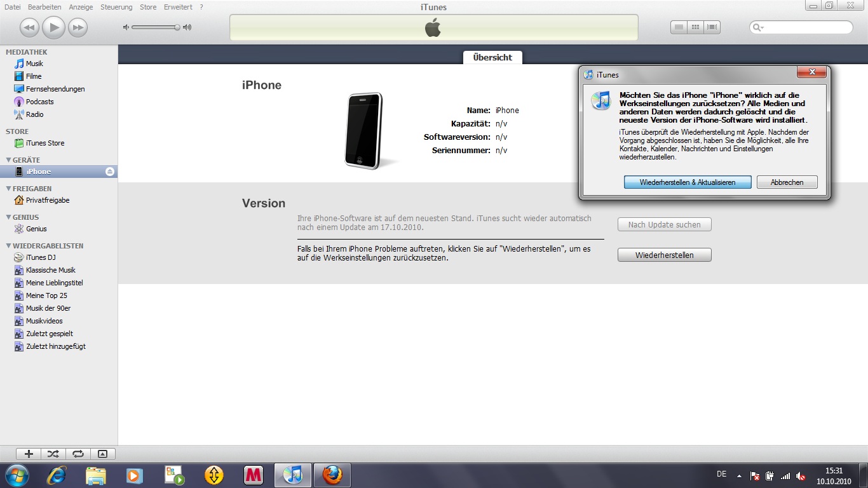The image size is (868, 488).
Task: Open the Podcasts library
Action: (40, 102)
